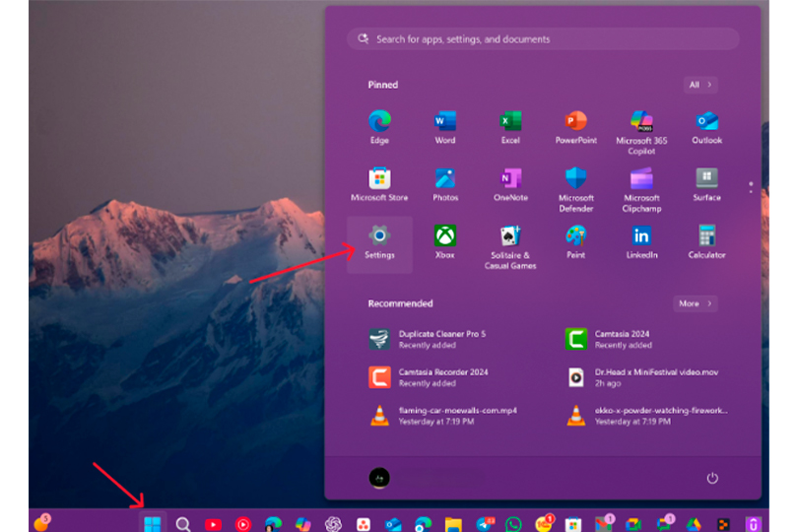798x532 pixels.
Task: Open Settings from pinned apps
Action: click(x=379, y=241)
